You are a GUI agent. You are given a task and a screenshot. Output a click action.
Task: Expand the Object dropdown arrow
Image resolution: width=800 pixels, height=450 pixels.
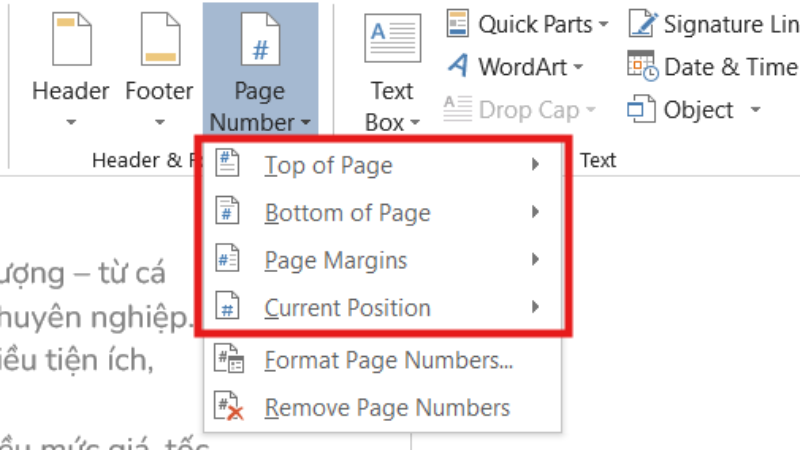tap(755, 109)
